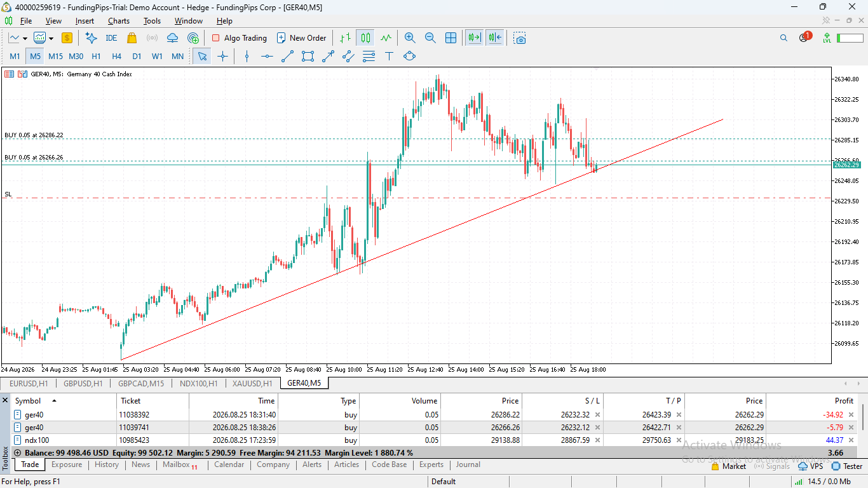
Task: Switch chart to line chart display
Action: [386, 38]
